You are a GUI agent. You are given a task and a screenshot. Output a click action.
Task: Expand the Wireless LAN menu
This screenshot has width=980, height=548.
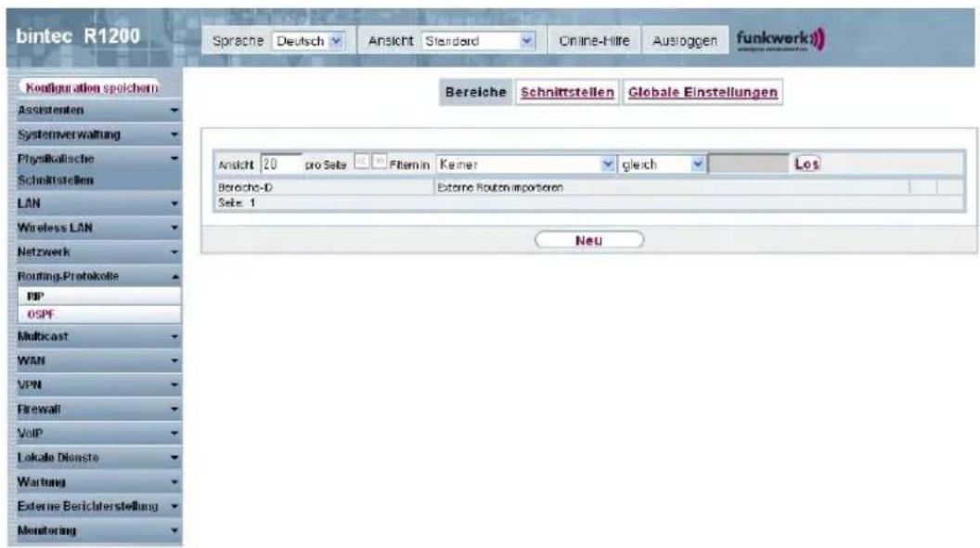coord(98,228)
